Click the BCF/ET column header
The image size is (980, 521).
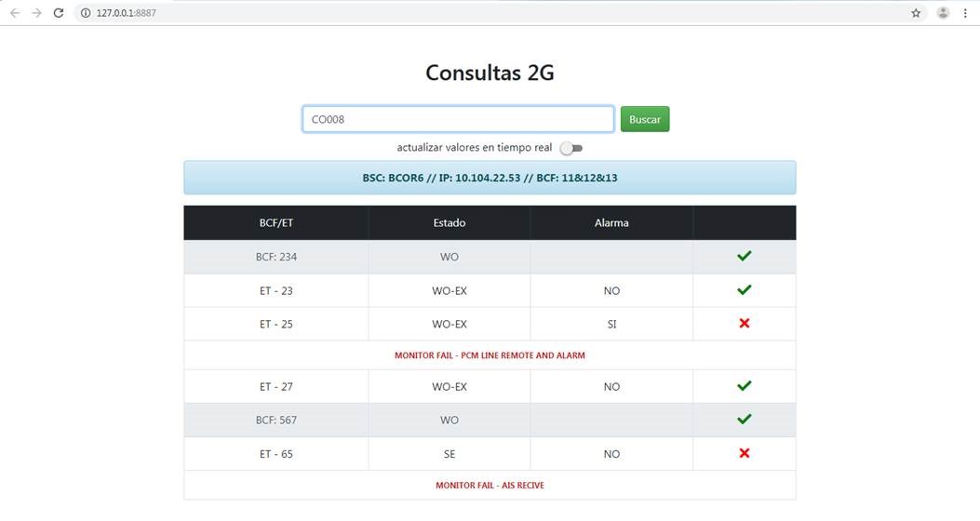click(x=275, y=223)
